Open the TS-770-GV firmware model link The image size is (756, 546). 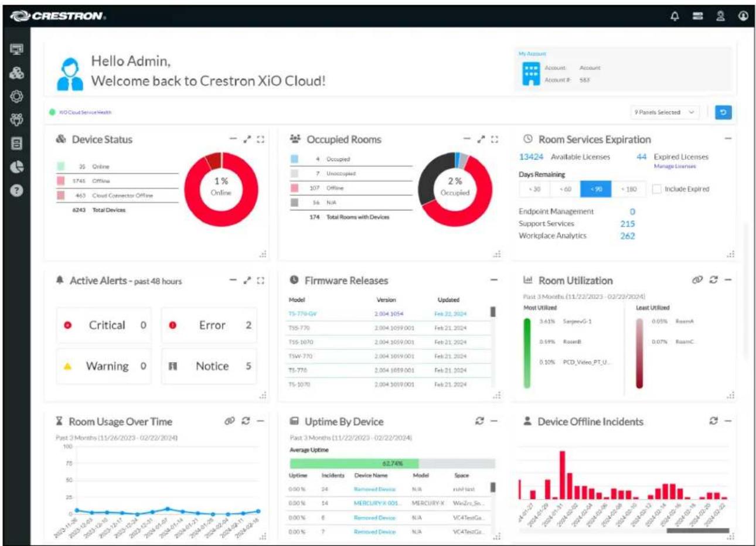click(302, 314)
